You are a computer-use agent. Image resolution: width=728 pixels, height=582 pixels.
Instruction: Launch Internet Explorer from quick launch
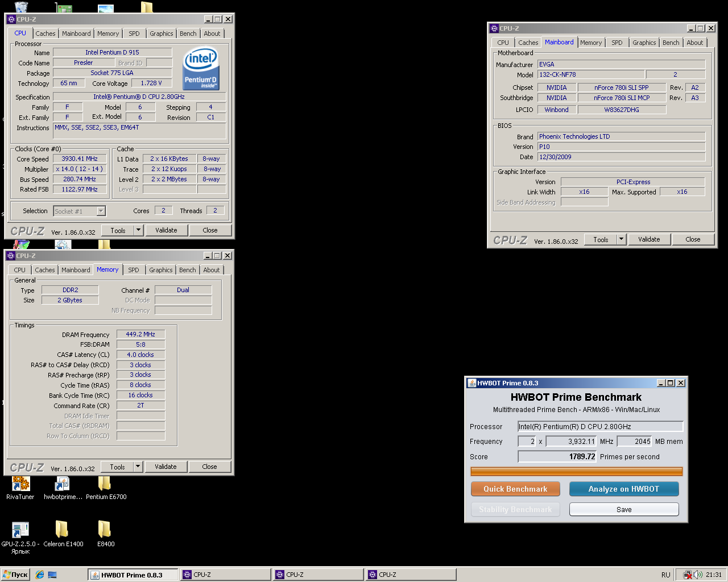pyautogui.click(x=40, y=575)
